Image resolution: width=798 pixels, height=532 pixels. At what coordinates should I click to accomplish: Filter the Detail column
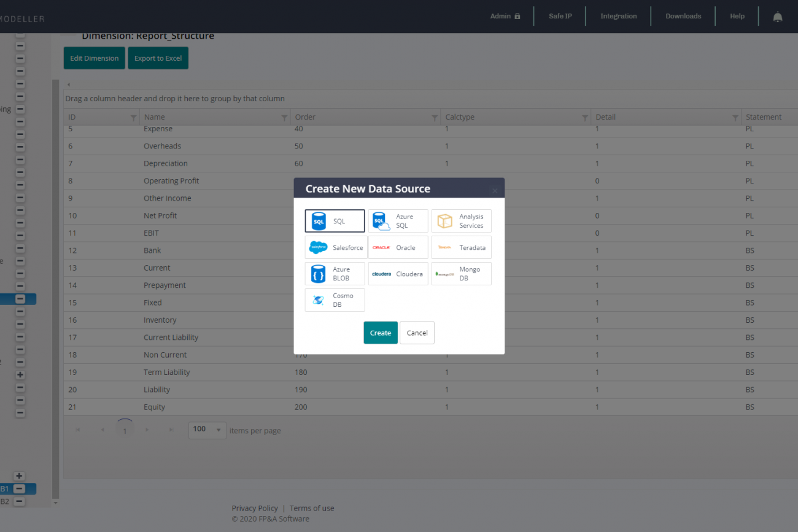[x=735, y=117]
